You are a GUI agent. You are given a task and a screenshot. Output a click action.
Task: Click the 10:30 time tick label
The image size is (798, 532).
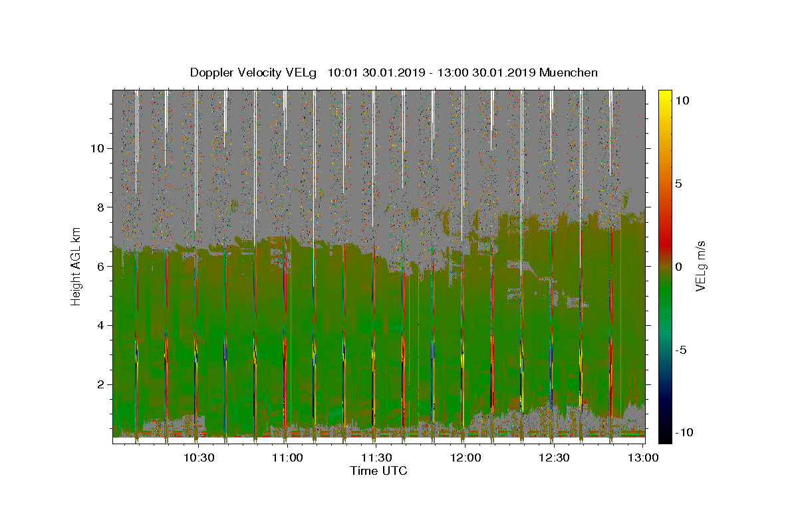(198, 458)
